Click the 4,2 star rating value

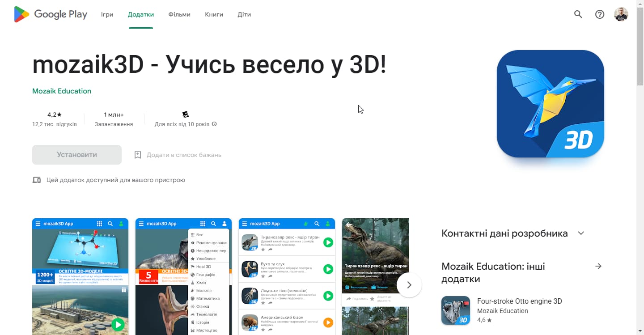55,114
